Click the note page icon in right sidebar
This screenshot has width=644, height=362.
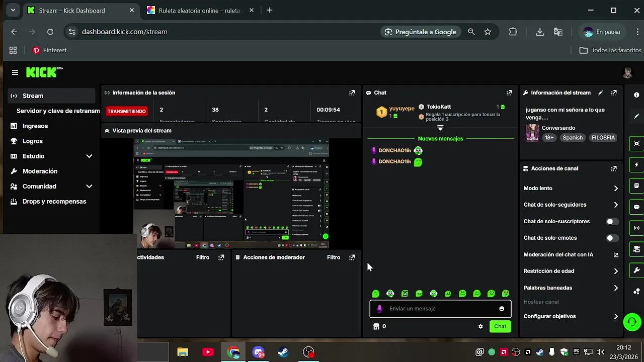coord(636,186)
